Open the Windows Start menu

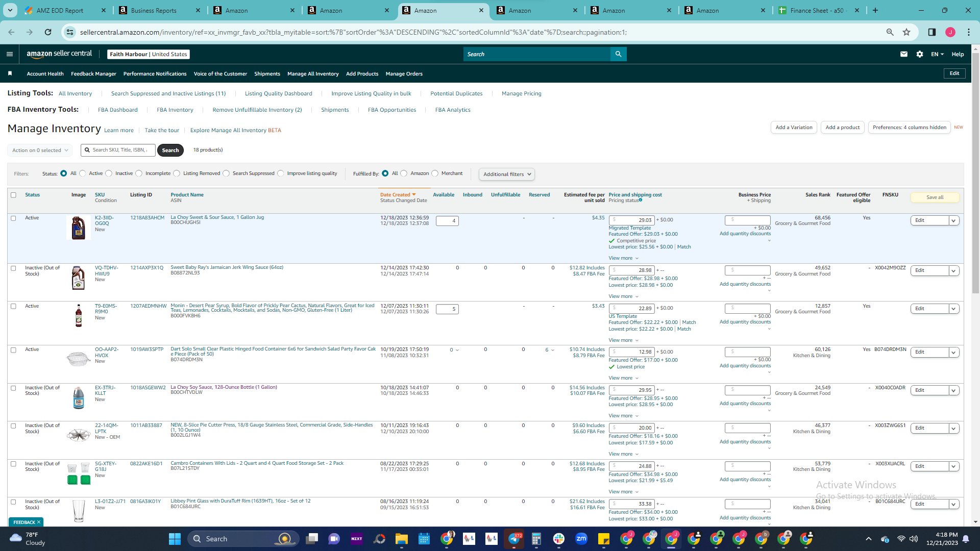pyautogui.click(x=175, y=539)
